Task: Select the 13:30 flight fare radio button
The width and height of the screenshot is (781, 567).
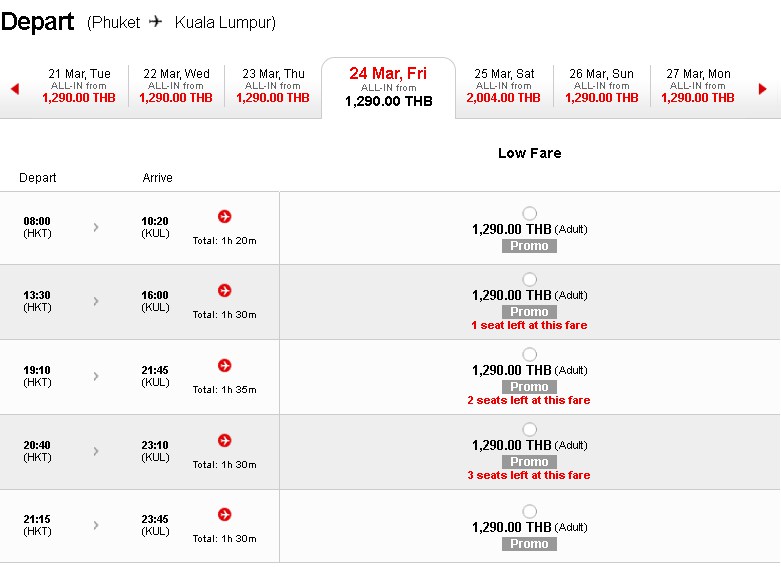Action: pos(529,279)
